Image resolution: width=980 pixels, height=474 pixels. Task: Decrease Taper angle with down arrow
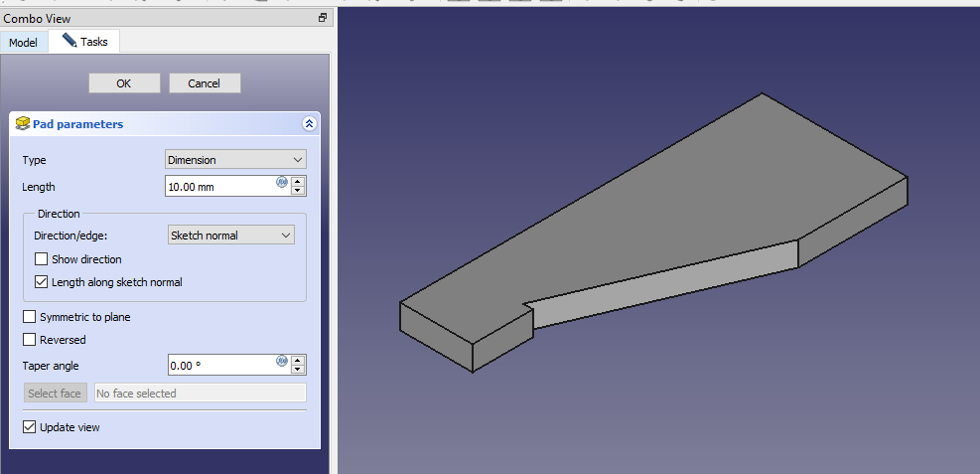point(299,370)
